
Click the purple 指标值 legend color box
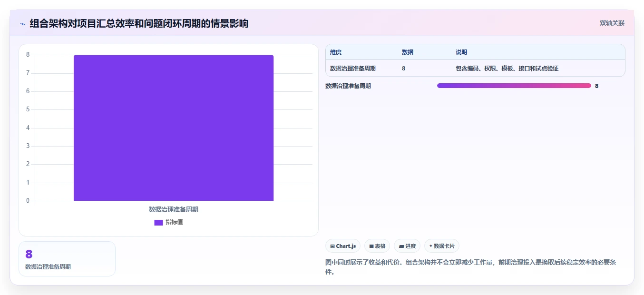click(158, 222)
